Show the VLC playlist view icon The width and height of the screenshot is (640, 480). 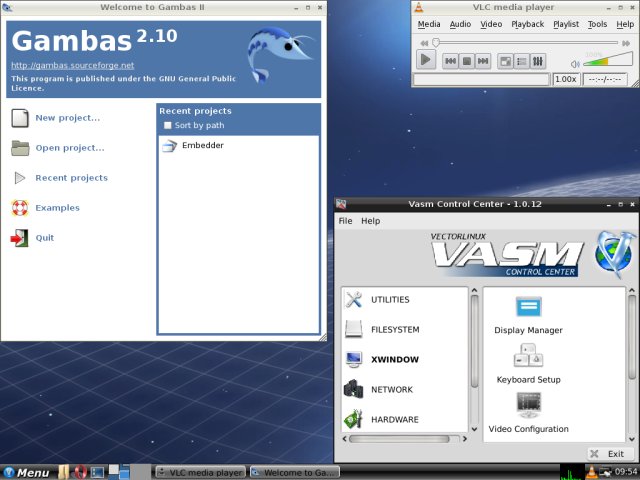pos(521,61)
